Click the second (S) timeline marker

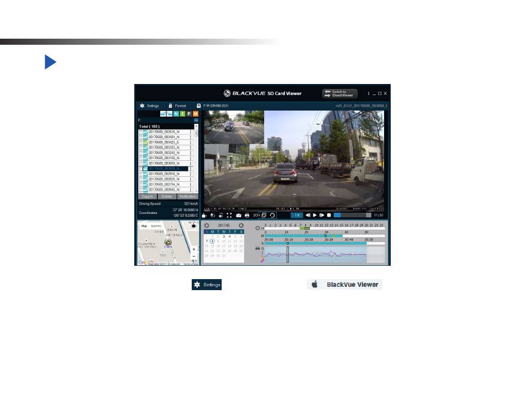[x=287, y=243]
